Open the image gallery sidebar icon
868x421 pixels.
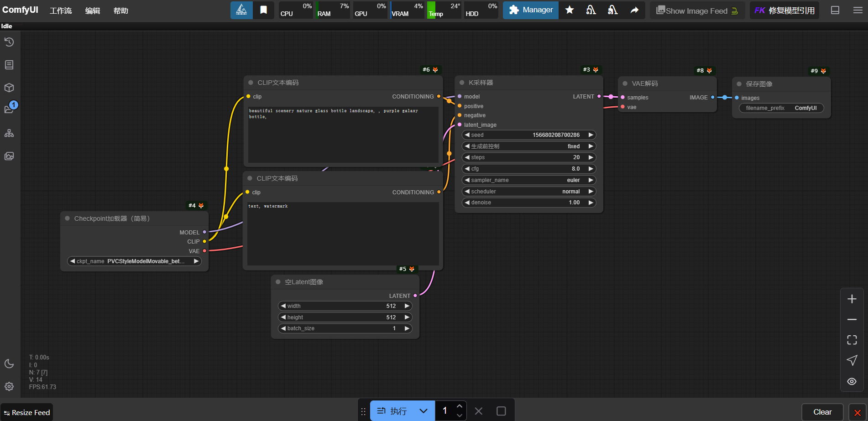click(9, 156)
